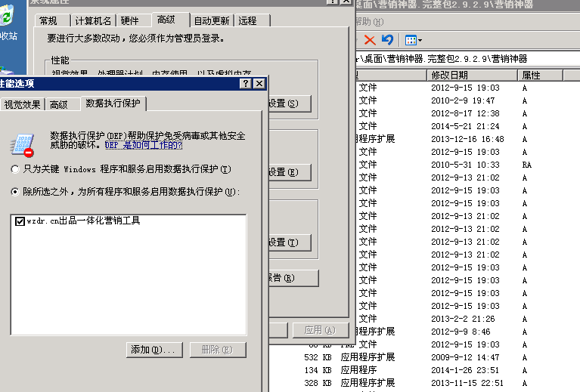Close the Performance Options dialog with X
This screenshot has height=392, width=580.
click(x=259, y=83)
